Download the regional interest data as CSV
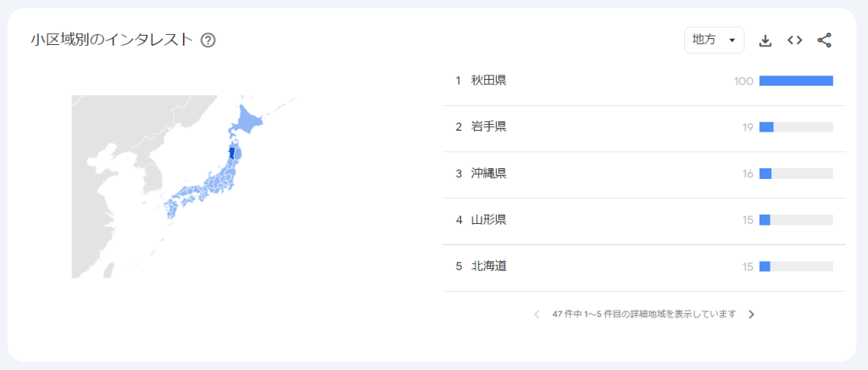This screenshot has height=370, width=868. [765, 40]
